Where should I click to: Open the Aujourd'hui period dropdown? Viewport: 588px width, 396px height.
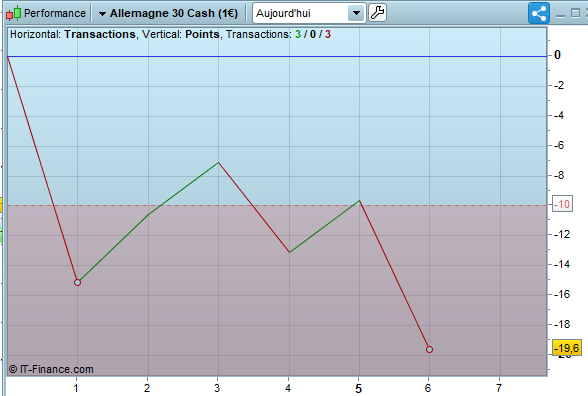tap(309, 13)
